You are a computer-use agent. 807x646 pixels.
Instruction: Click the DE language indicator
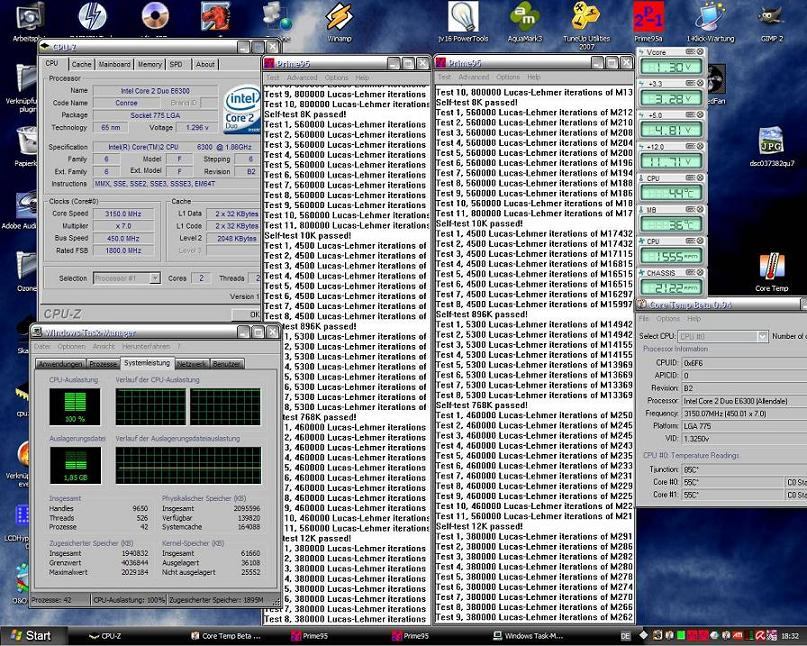coord(625,636)
